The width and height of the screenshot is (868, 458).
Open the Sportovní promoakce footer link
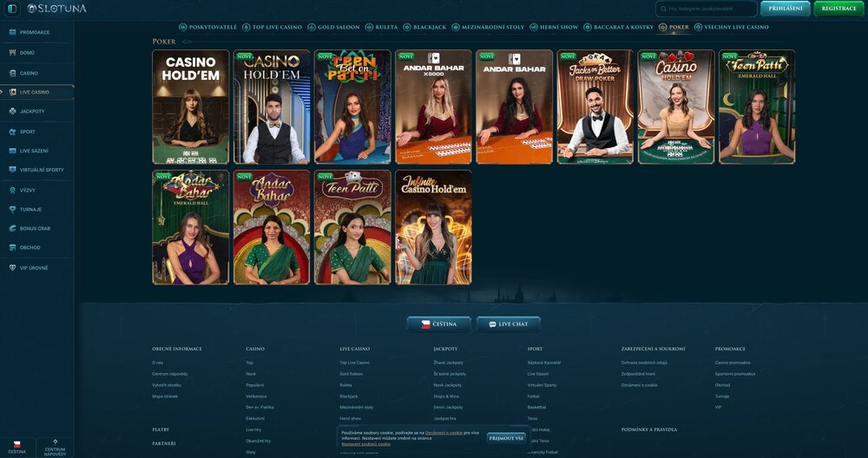click(735, 374)
